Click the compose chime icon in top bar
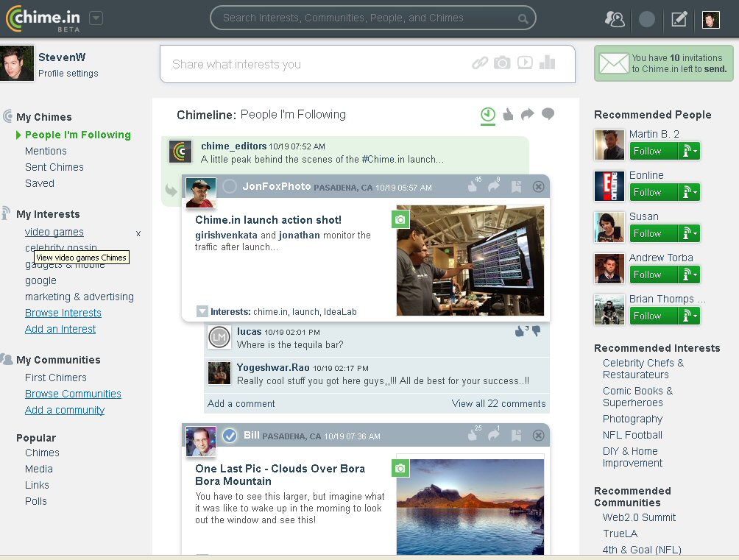Image resolution: width=739 pixels, height=560 pixels. (x=679, y=20)
